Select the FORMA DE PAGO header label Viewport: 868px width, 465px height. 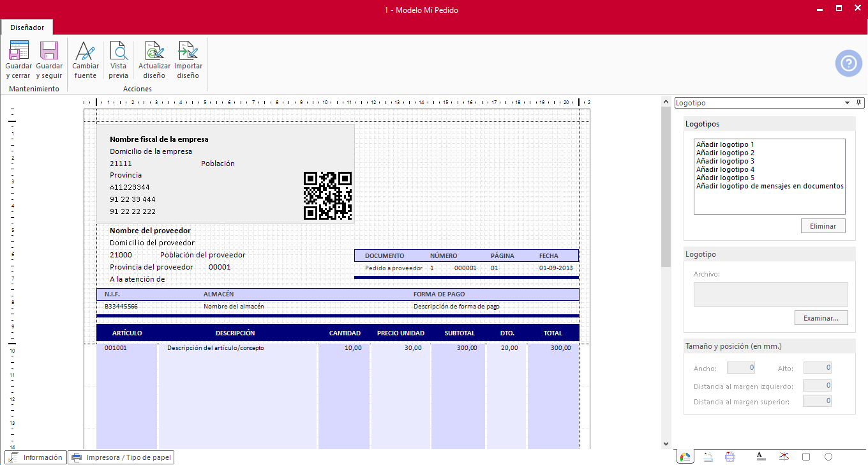pos(439,294)
